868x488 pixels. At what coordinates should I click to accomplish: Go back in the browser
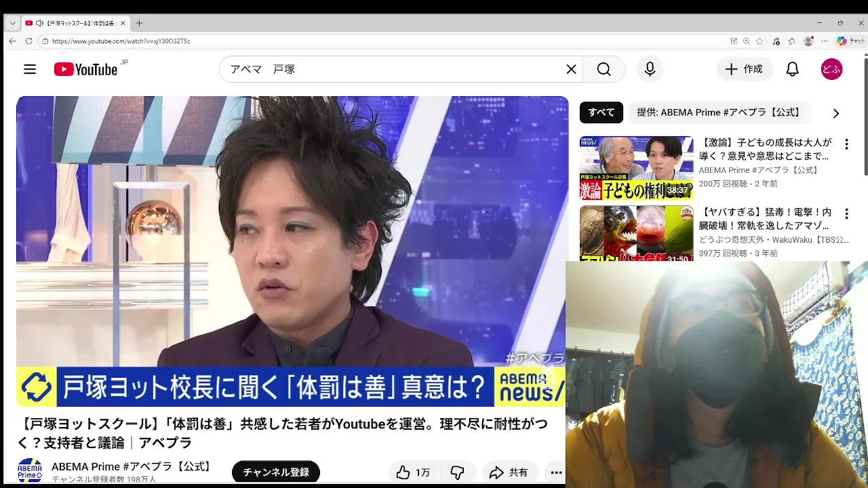(12, 41)
